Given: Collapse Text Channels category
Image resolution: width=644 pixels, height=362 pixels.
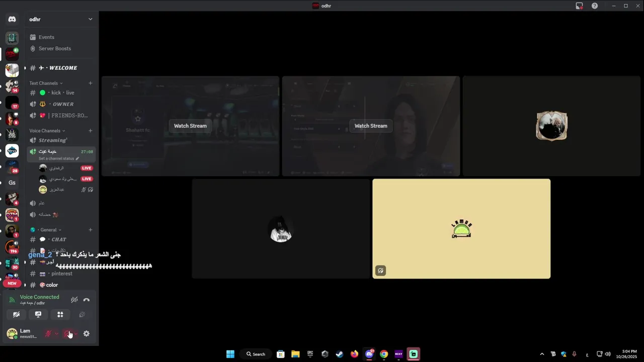Looking at the screenshot, I should pyautogui.click(x=46, y=83).
